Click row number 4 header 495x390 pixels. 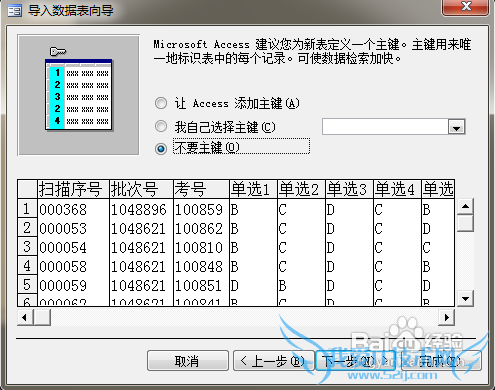tap(27, 266)
